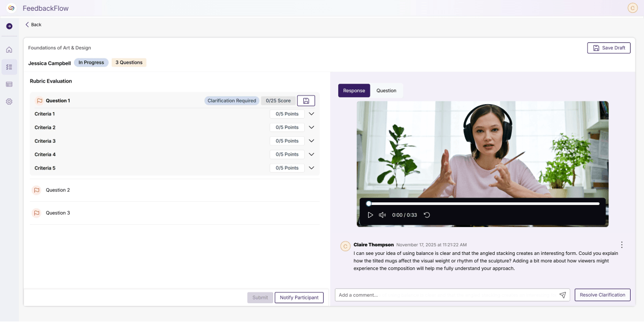Switch to the Question tab

[386, 91]
